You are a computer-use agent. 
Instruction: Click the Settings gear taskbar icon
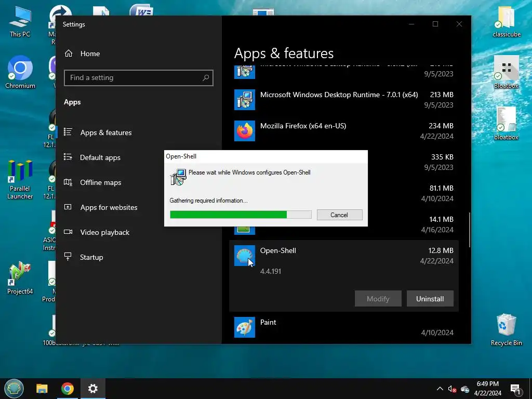tap(92, 389)
